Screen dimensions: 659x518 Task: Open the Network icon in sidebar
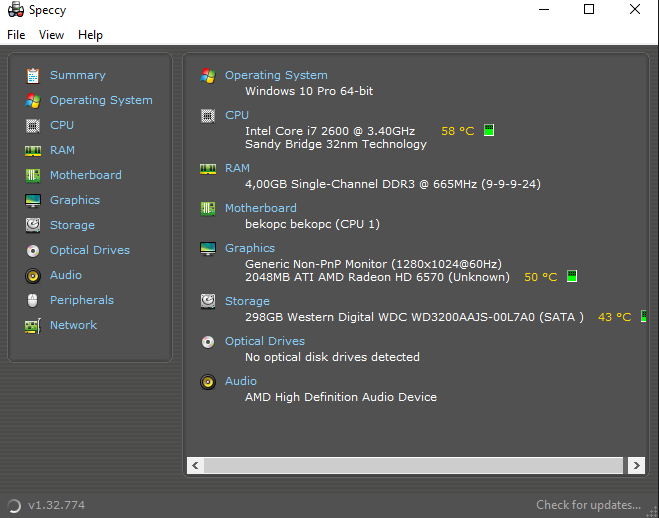(33, 325)
